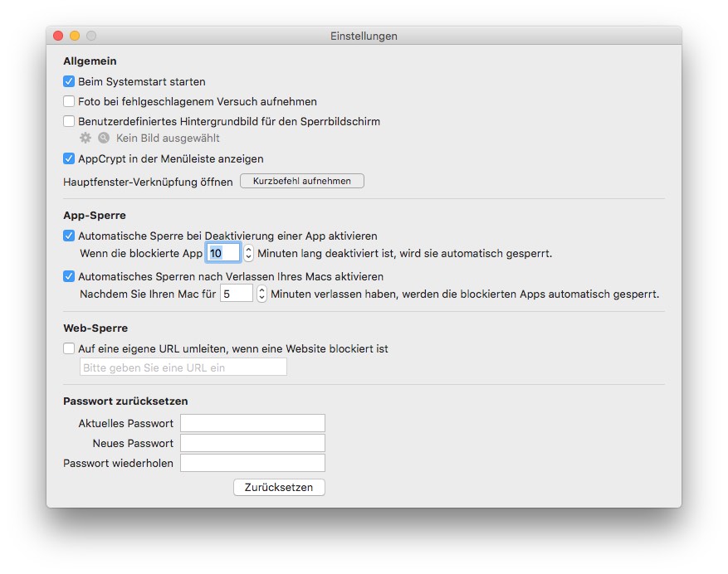Click the Zurücksetzen button
Image resolution: width=728 pixels, height=574 pixels.
click(x=279, y=488)
